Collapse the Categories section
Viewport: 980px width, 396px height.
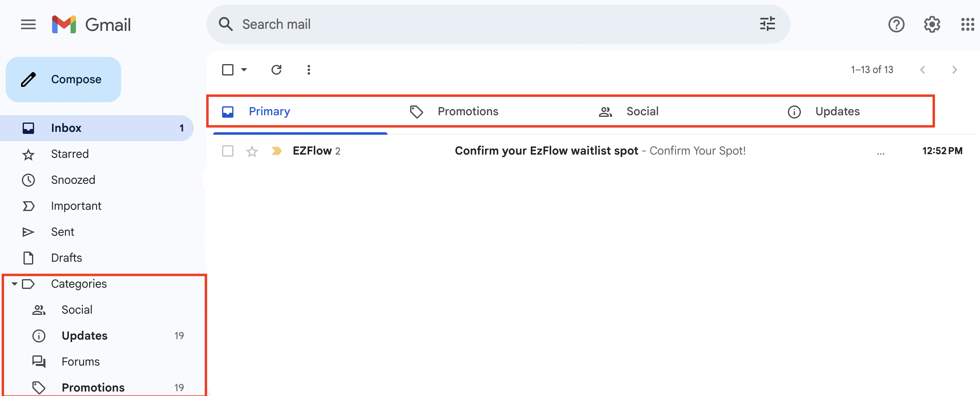15,284
